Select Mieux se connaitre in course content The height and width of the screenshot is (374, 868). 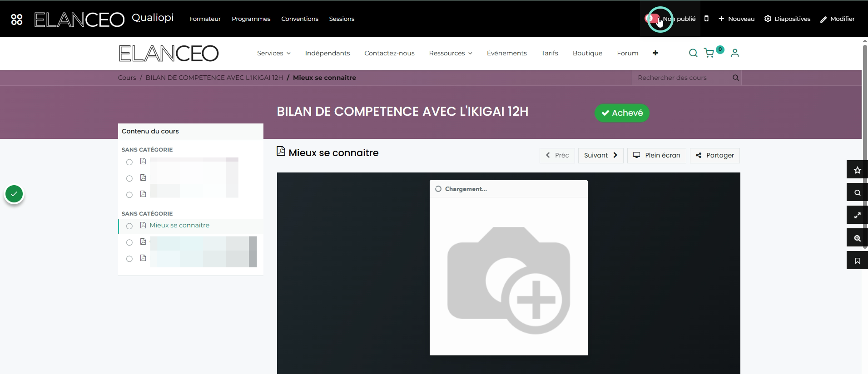(179, 225)
